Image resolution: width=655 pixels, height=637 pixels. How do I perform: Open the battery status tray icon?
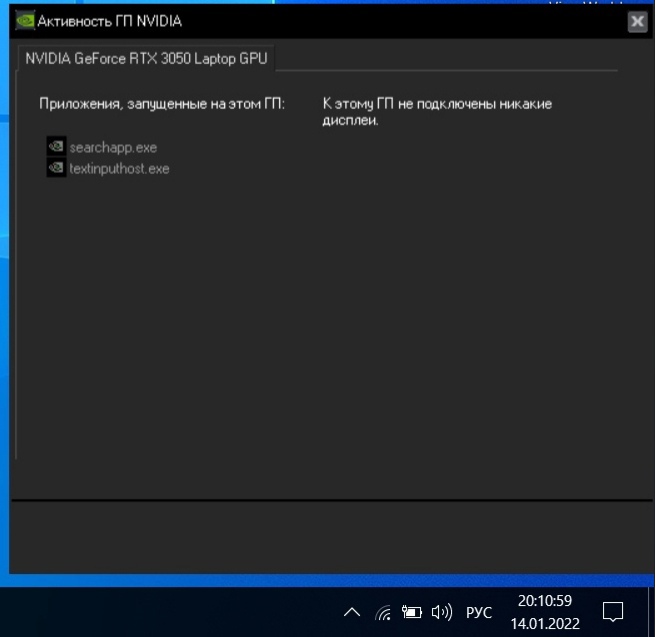(411, 612)
